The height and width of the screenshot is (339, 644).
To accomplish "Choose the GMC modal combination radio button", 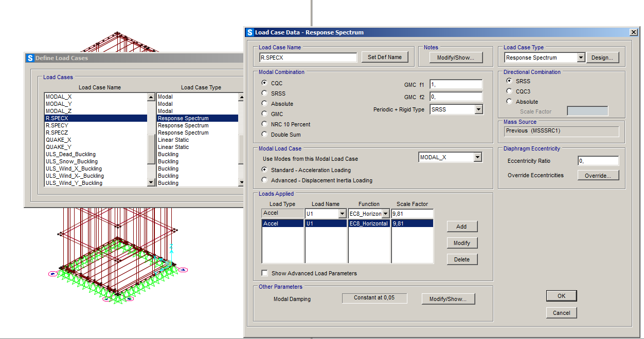I will point(265,114).
